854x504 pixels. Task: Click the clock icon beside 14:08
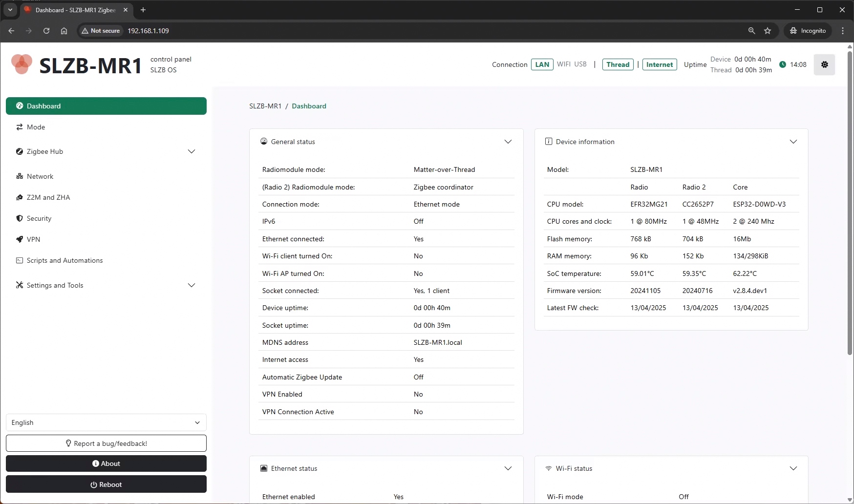(783, 64)
